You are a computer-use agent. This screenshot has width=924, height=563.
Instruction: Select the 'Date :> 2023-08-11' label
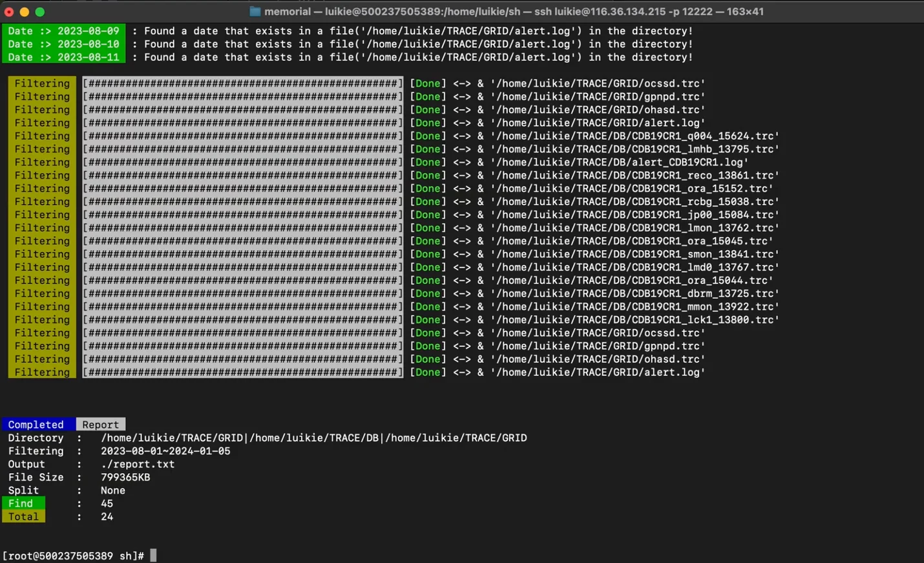pos(63,57)
